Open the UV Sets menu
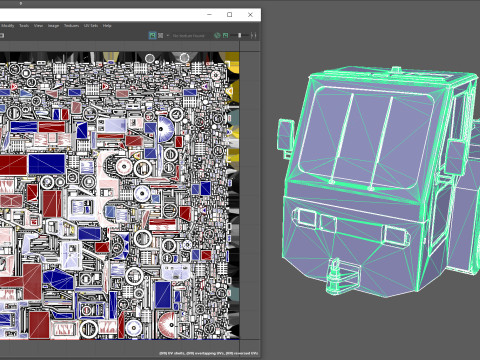 pyautogui.click(x=91, y=26)
